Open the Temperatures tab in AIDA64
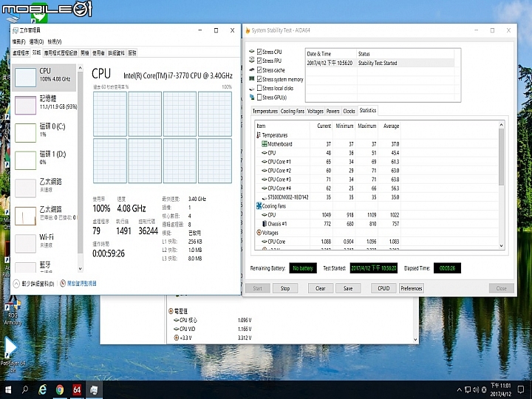This screenshot has width=532, height=399. [265, 112]
